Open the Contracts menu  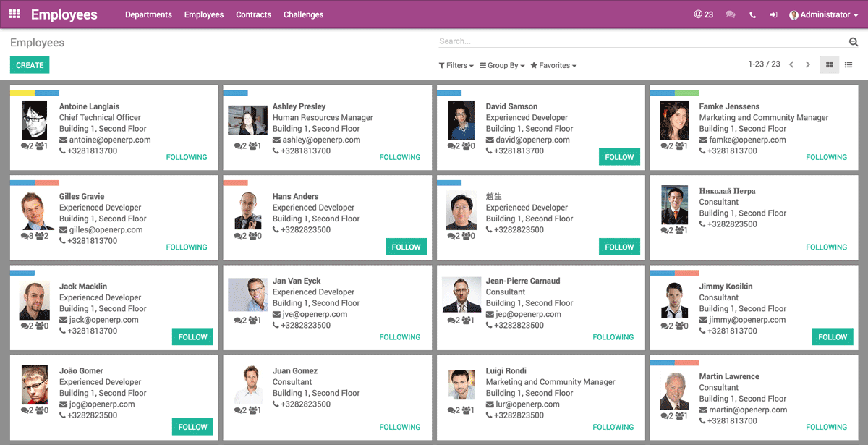[253, 14]
